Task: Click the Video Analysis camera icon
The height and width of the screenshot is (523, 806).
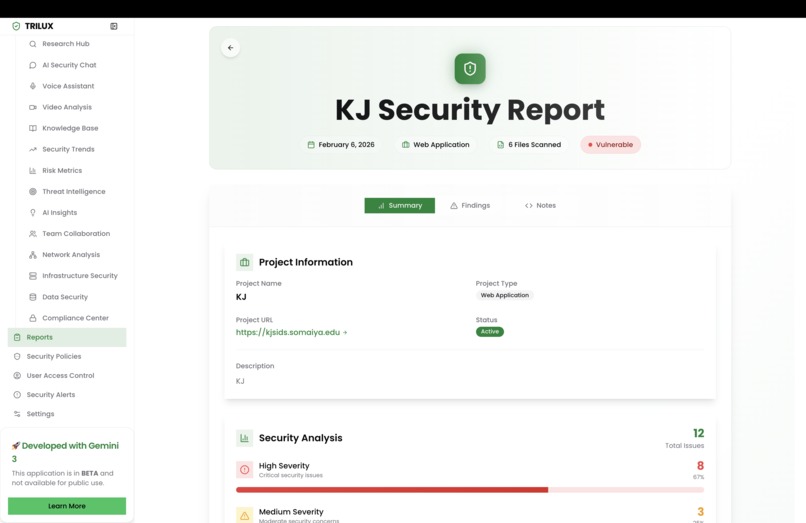Action: coord(33,107)
